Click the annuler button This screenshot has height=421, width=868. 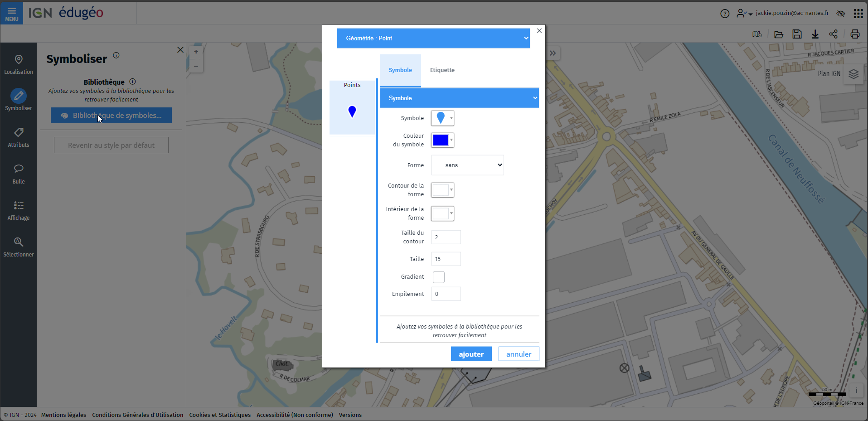(x=519, y=354)
